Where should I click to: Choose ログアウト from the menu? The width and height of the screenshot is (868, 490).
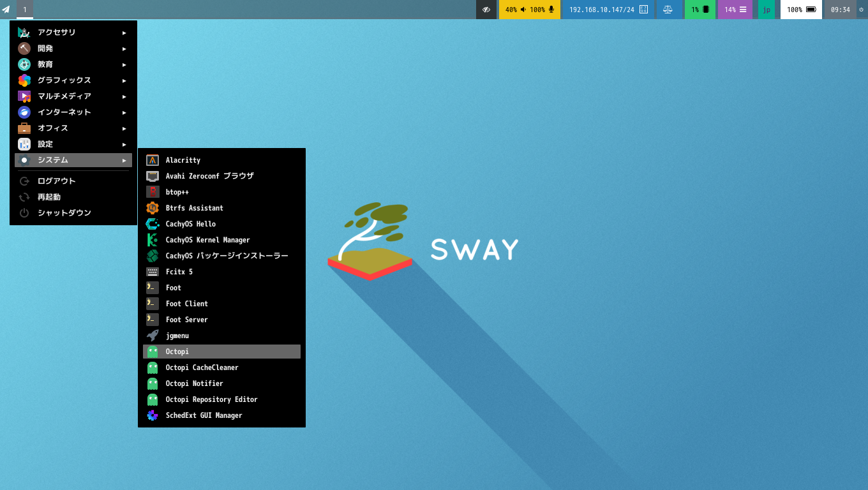[73, 181]
